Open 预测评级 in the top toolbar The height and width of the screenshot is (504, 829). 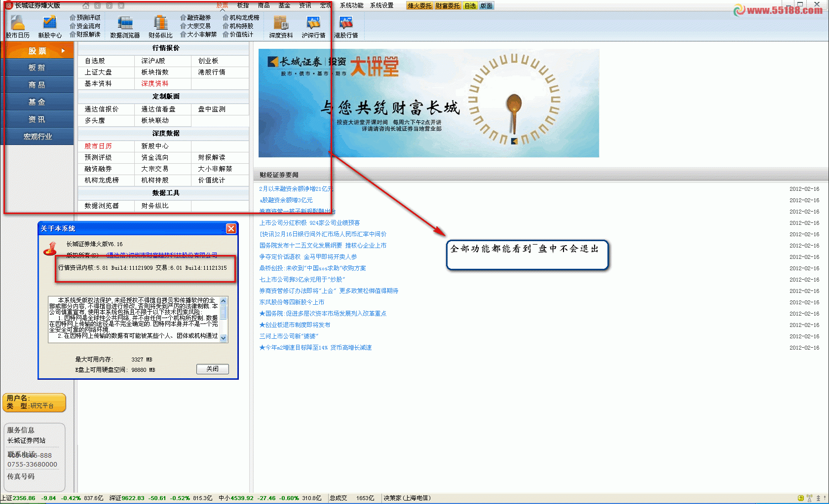85,18
